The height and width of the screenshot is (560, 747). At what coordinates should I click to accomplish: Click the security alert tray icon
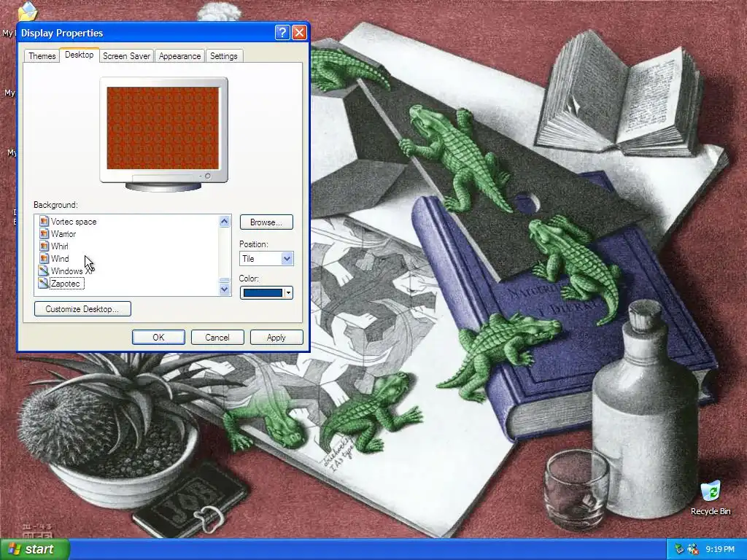tap(693, 549)
